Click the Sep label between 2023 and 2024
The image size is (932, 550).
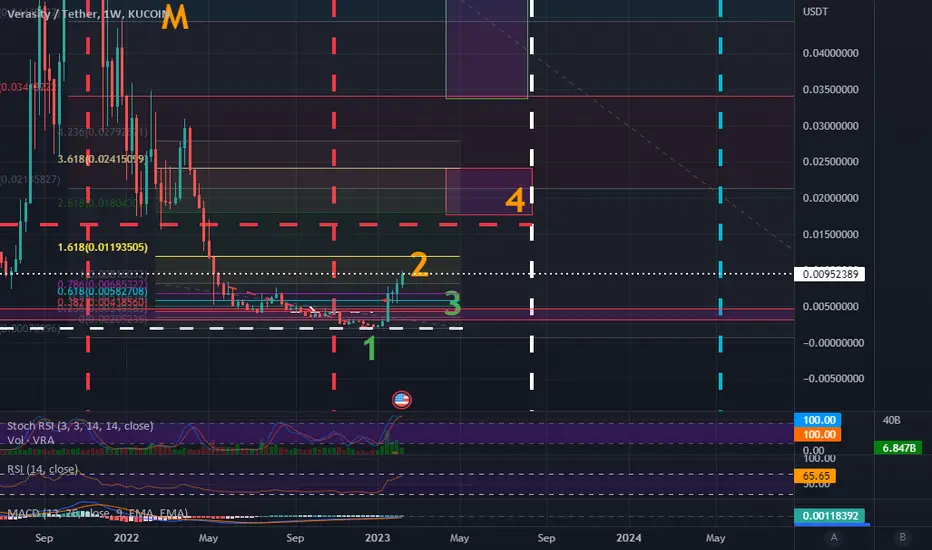(x=546, y=538)
